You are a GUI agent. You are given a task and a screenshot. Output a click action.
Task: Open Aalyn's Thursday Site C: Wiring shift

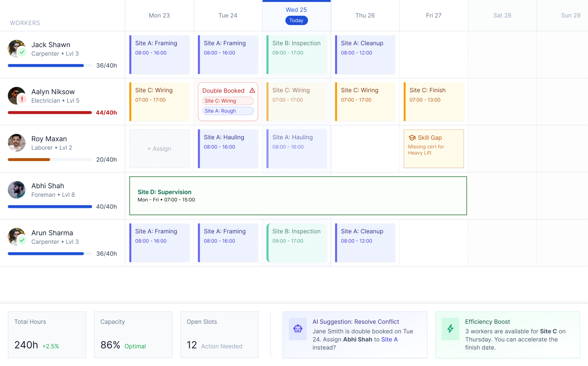pyautogui.click(x=365, y=102)
